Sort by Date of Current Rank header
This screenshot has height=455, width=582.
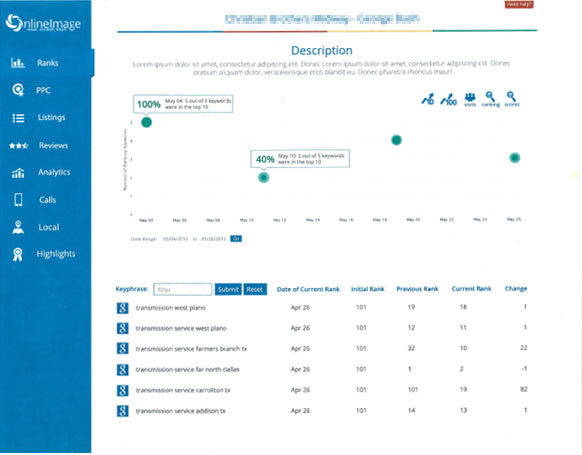point(308,289)
